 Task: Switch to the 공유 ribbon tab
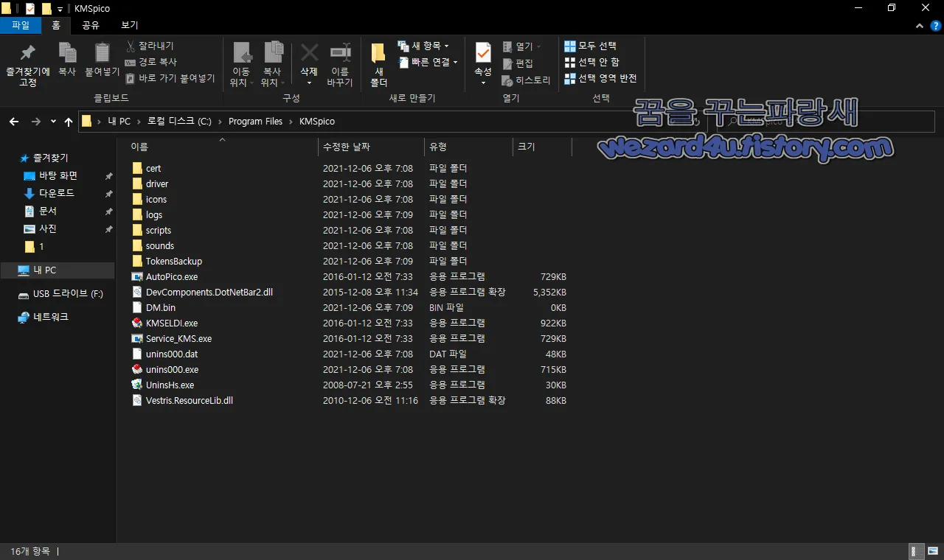click(x=91, y=25)
